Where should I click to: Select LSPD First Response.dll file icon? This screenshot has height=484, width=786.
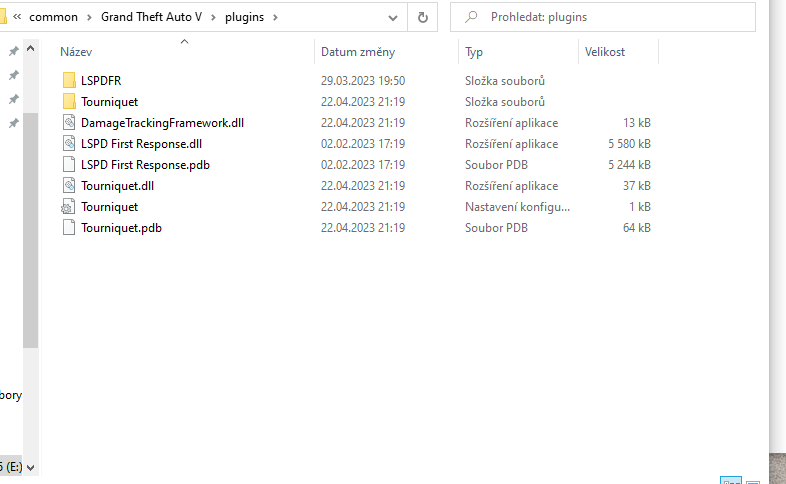pyautogui.click(x=69, y=143)
